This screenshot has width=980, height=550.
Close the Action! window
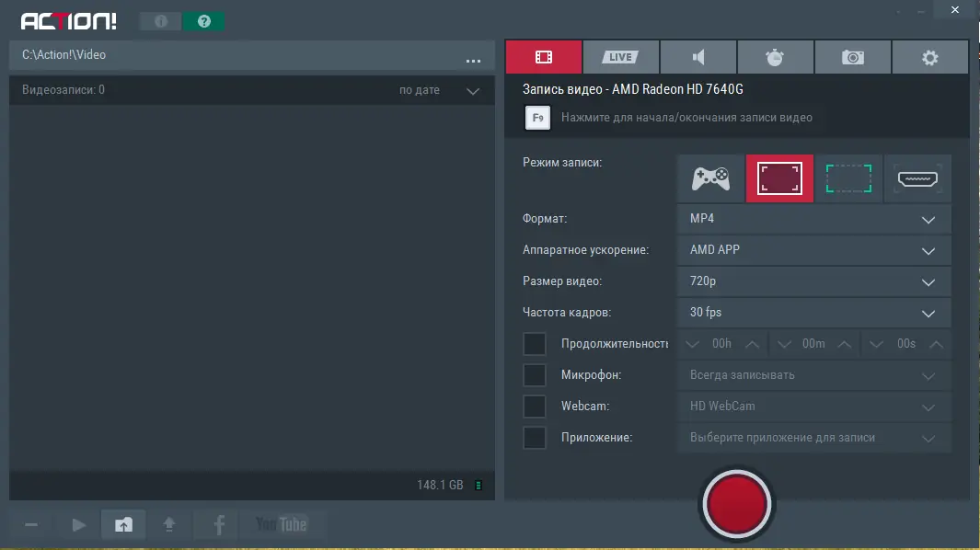954,10
